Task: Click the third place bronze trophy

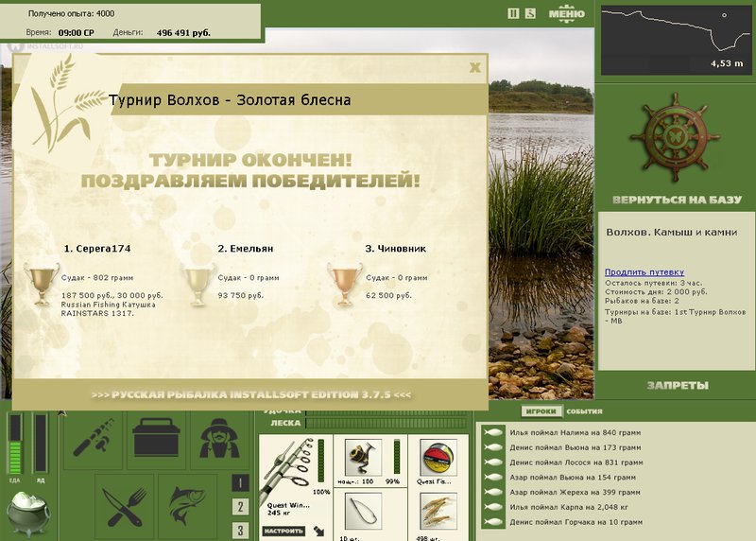Action: pos(344,285)
